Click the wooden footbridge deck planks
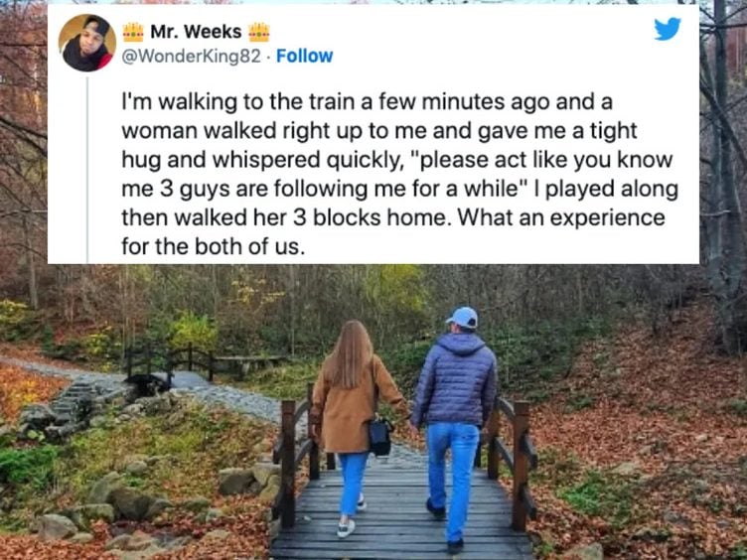The height and width of the screenshot is (560, 747). [401, 512]
